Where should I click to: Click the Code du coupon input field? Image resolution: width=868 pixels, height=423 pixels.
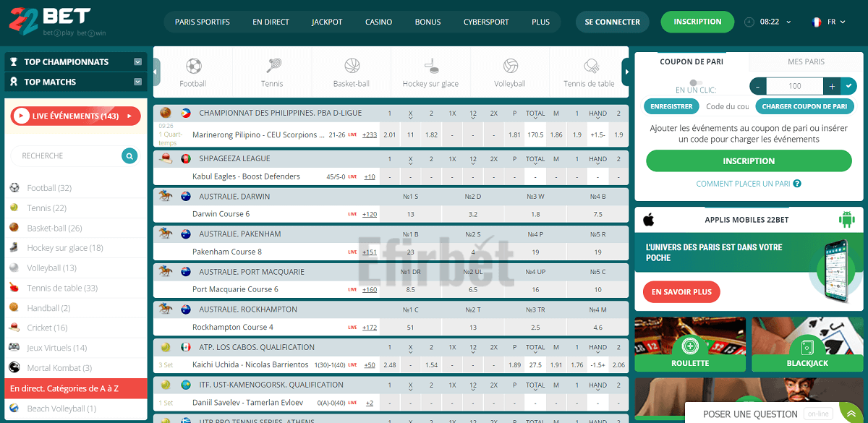727,106
